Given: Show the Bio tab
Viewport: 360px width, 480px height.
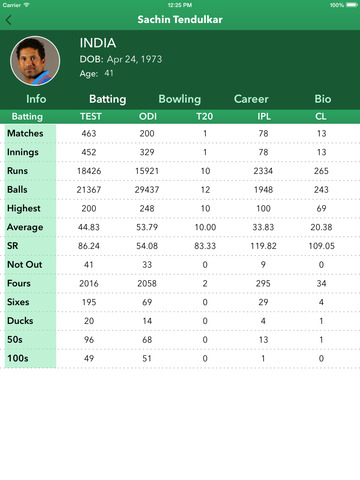Looking at the screenshot, I should point(323,99).
